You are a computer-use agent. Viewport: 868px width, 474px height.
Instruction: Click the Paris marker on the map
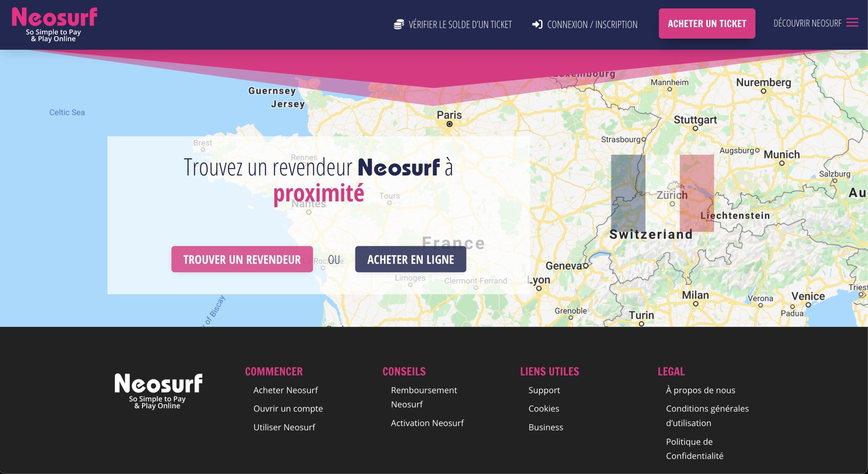click(x=449, y=124)
